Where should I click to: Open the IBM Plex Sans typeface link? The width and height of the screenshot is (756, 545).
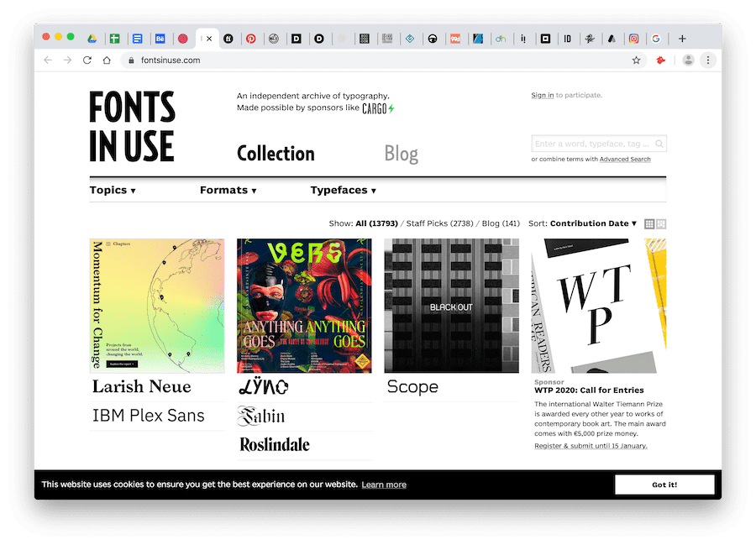149,416
